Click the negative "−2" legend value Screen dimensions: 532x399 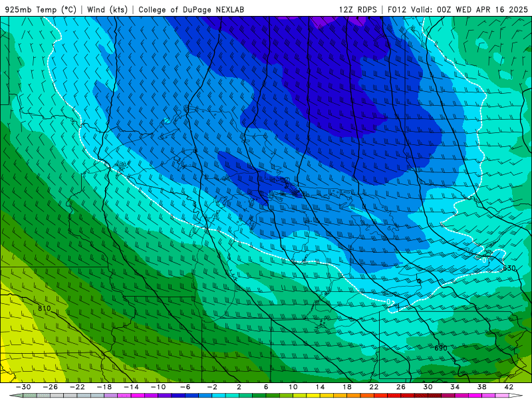point(212,387)
